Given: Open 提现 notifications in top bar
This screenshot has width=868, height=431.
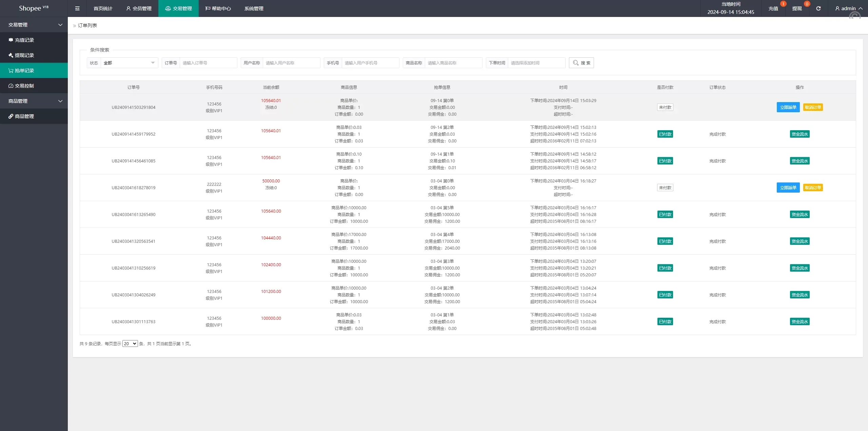Looking at the screenshot, I should [x=797, y=8].
